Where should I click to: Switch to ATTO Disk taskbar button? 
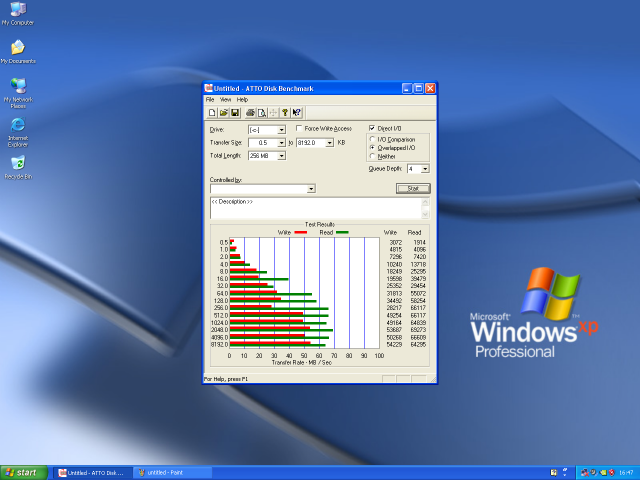(x=93, y=473)
